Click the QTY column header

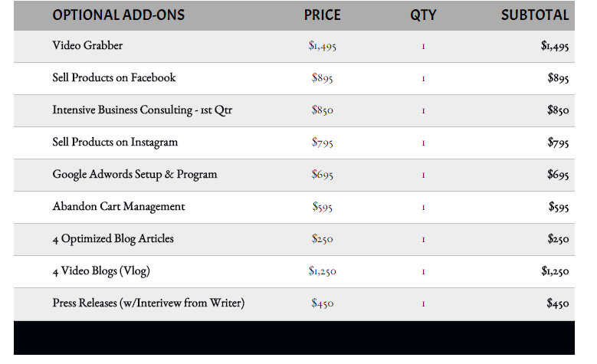(x=423, y=15)
